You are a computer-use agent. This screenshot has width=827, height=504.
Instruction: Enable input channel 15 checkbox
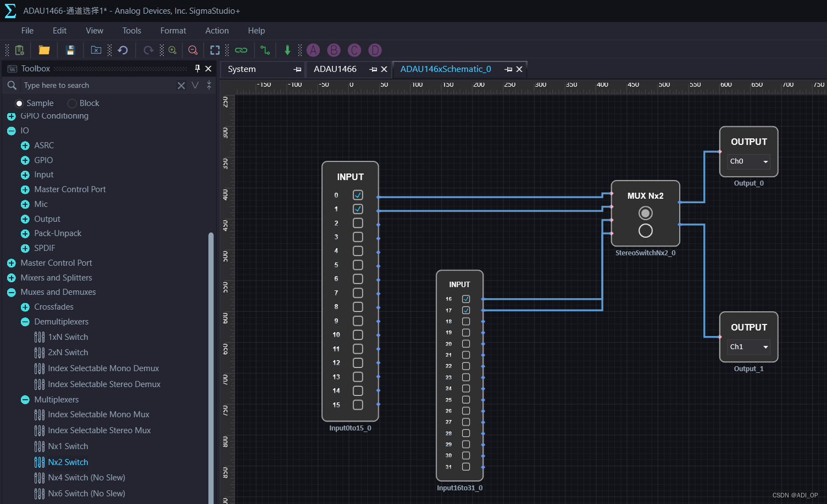tap(358, 405)
